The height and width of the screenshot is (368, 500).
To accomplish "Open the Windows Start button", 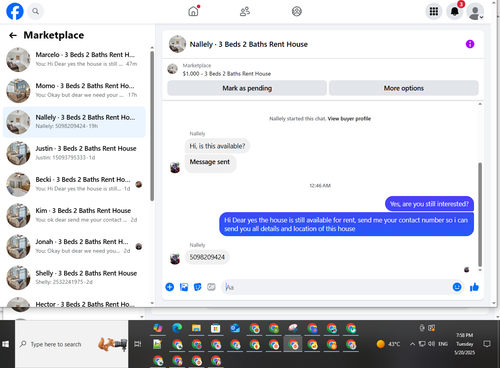I will [6, 344].
